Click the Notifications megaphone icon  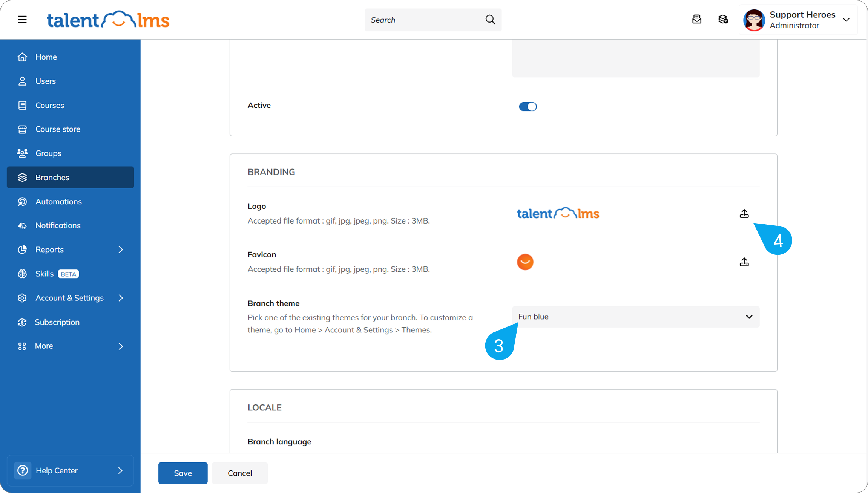(x=22, y=225)
